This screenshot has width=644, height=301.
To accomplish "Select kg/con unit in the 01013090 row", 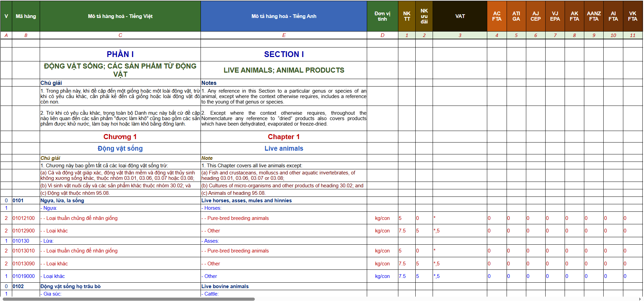I will tap(382, 264).
